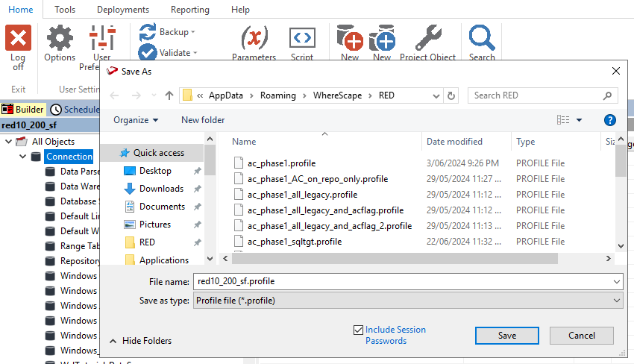The image size is (634, 364).
Task: Click the Parameters icon in ribbon
Action: click(254, 37)
